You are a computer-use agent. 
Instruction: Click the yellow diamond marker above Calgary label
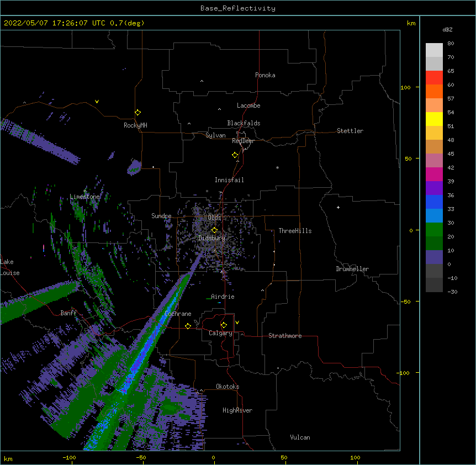point(224,325)
